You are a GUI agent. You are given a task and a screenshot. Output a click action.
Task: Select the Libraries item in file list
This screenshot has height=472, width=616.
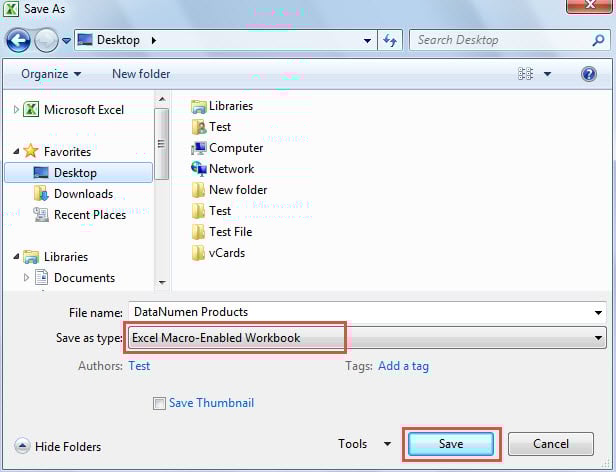pos(230,106)
